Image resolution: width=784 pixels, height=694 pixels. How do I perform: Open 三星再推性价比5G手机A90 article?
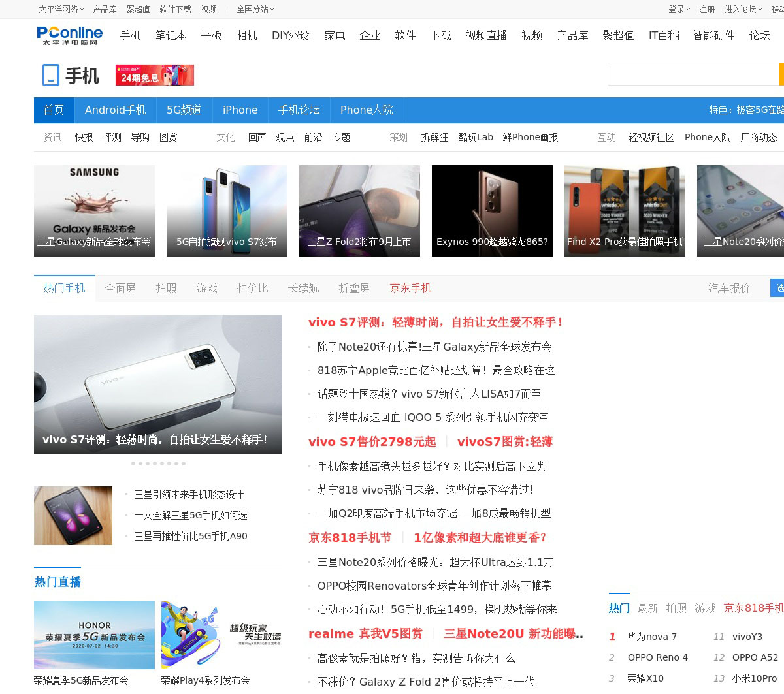pos(191,536)
